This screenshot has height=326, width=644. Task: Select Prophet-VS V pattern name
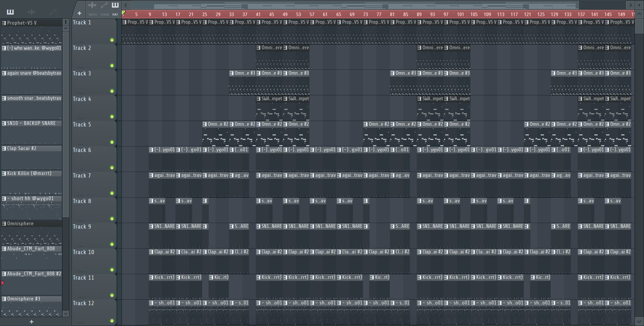22,23
